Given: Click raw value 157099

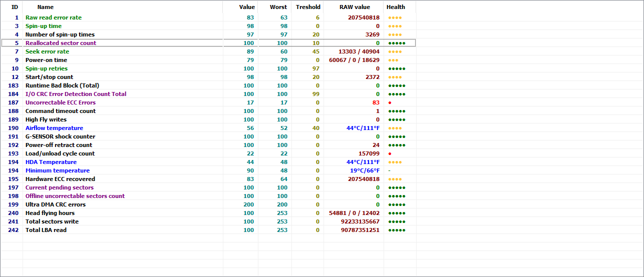Looking at the screenshot, I should [369, 153].
